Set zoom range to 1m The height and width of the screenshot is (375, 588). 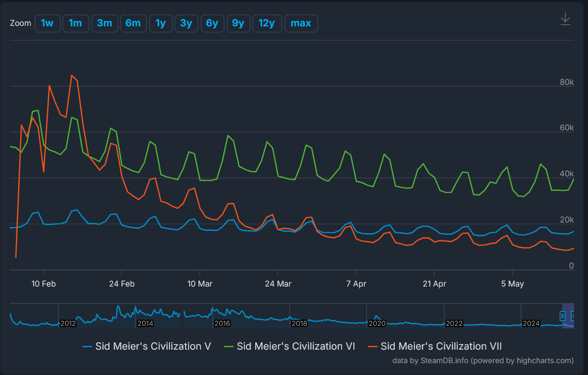pyautogui.click(x=75, y=23)
